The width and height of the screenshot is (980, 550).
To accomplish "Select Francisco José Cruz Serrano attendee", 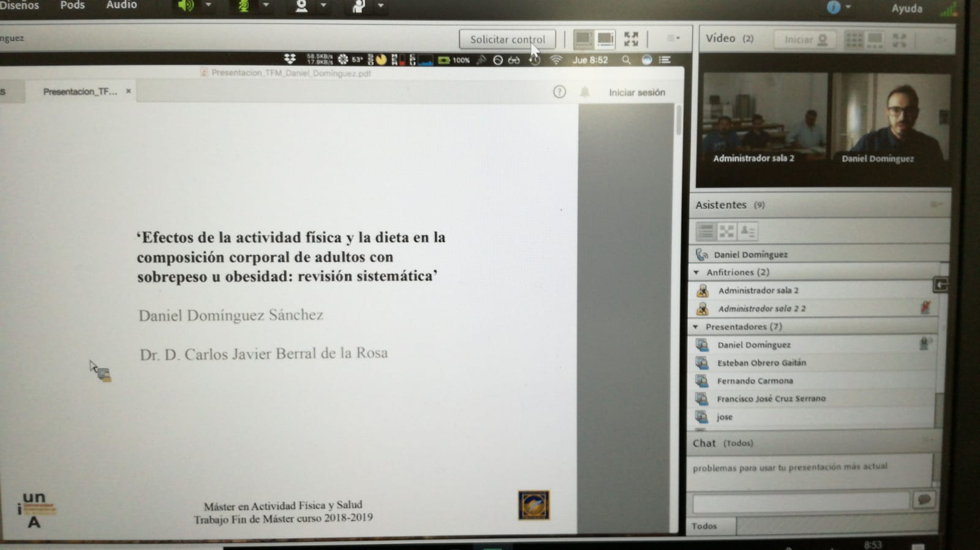I will pyautogui.click(x=813, y=399).
